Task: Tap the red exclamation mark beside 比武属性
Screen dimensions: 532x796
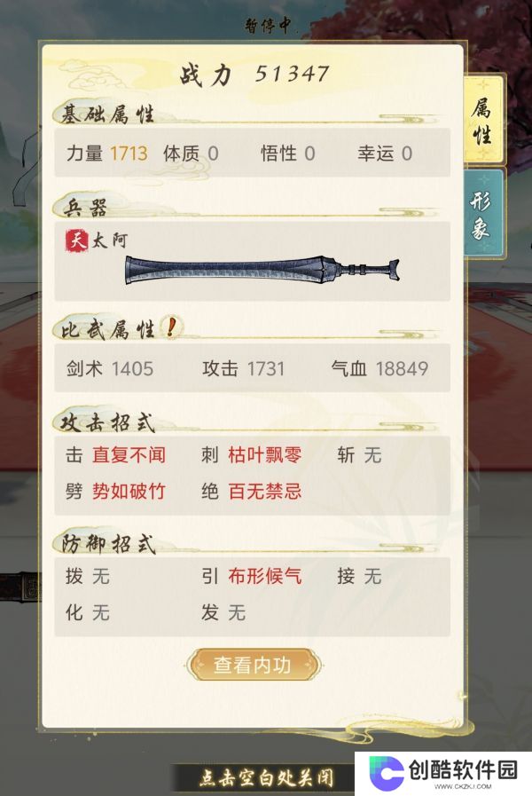Action: click(x=171, y=328)
